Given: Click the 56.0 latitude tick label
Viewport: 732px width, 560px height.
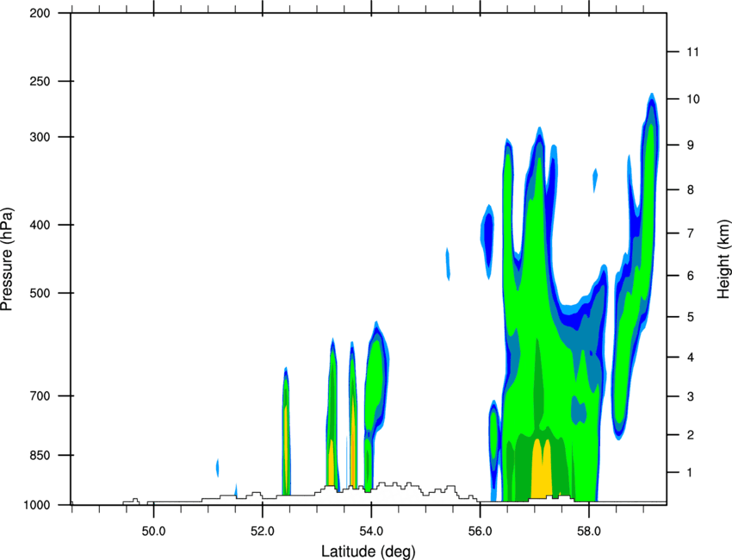Looking at the screenshot, I should pos(480,532).
